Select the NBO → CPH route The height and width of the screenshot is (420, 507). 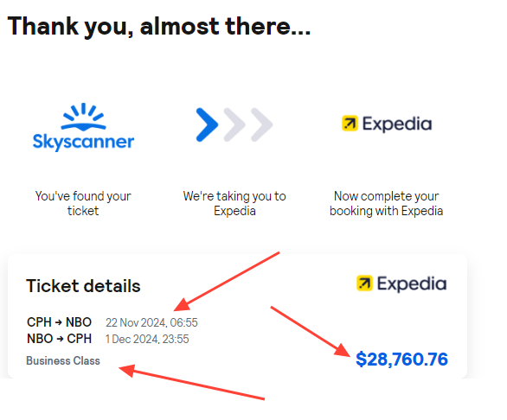59,339
